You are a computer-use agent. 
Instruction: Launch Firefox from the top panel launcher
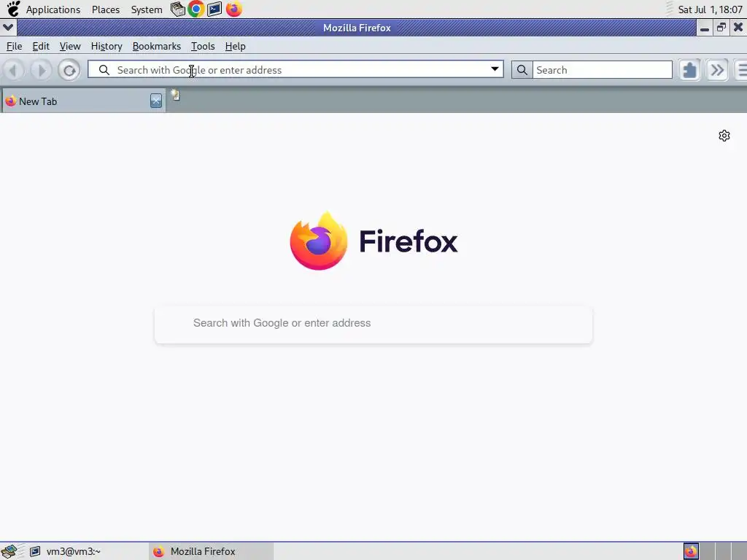[x=234, y=9]
